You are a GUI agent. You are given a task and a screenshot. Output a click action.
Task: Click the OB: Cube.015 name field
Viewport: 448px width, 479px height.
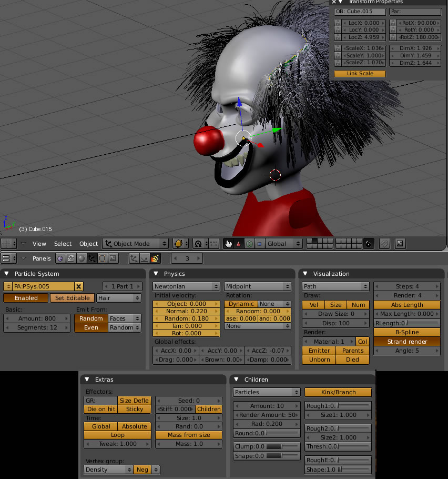point(360,12)
